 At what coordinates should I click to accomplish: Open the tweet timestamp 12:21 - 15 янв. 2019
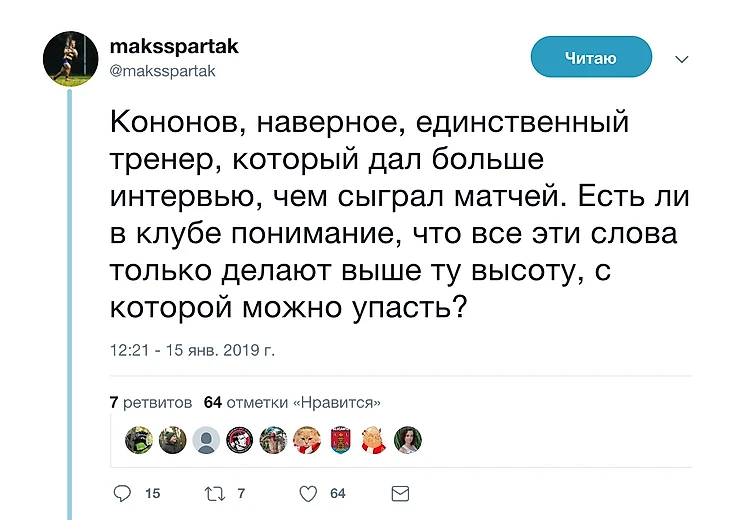pyautogui.click(x=192, y=350)
